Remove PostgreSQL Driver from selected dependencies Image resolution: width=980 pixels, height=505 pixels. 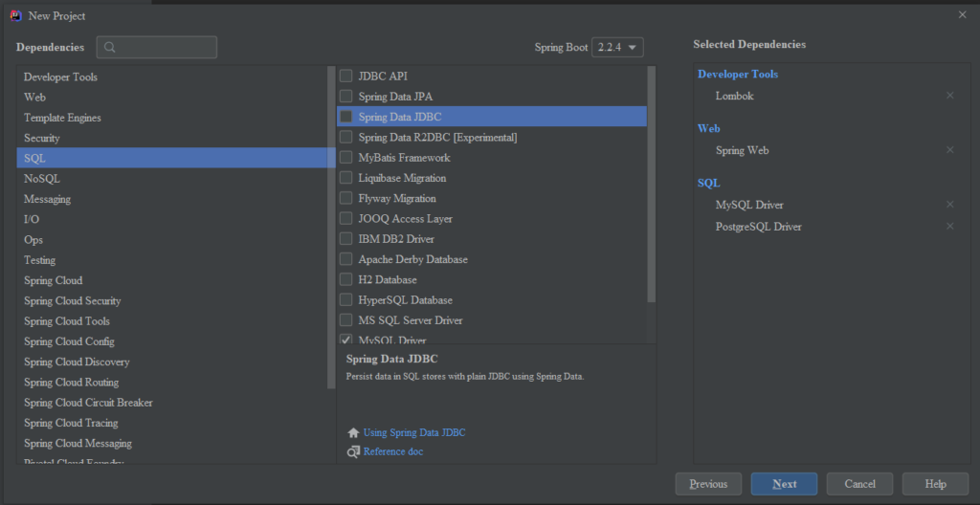(x=949, y=227)
